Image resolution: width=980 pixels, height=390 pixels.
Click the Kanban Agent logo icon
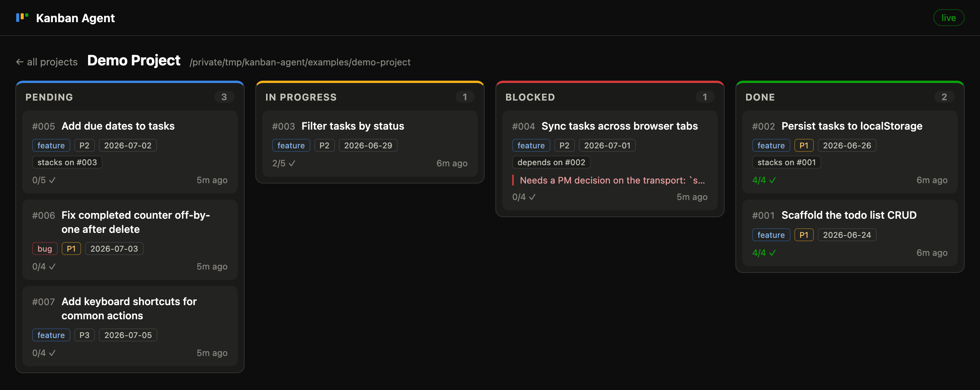22,18
